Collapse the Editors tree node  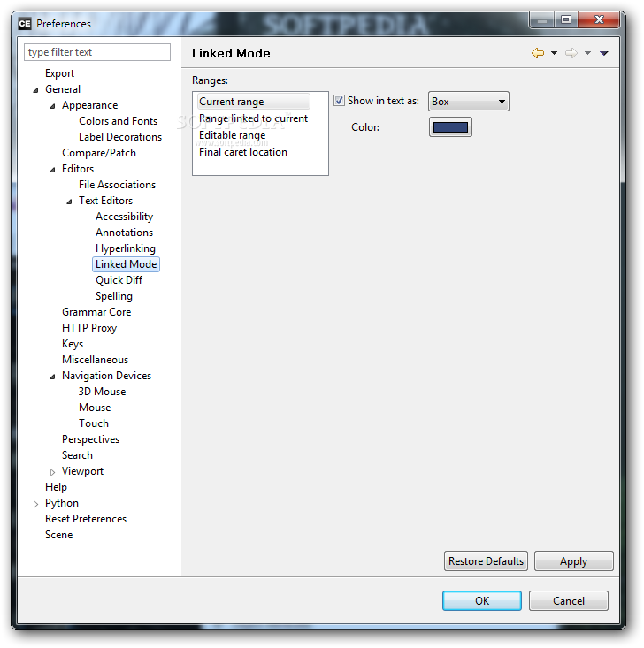coord(52,170)
